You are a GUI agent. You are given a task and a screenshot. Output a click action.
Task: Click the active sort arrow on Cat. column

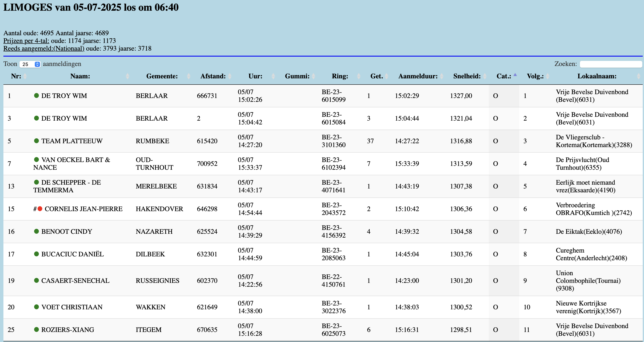coord(515,75)
